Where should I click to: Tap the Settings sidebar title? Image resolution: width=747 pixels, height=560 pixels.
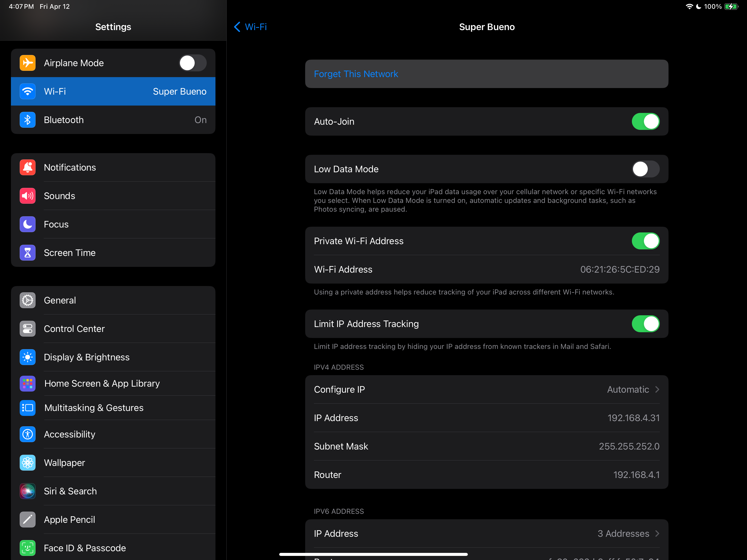pyautogui.click(x=113, y=27)
